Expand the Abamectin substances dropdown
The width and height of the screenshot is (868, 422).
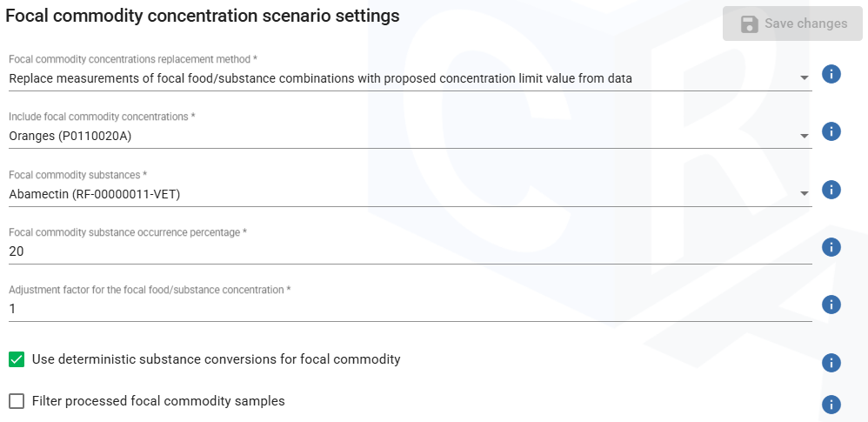(x=804, y=193)
